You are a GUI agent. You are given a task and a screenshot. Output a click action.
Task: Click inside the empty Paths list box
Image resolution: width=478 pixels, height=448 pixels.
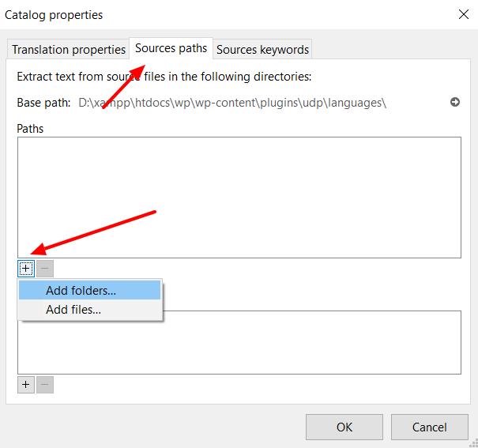[239, 197]
